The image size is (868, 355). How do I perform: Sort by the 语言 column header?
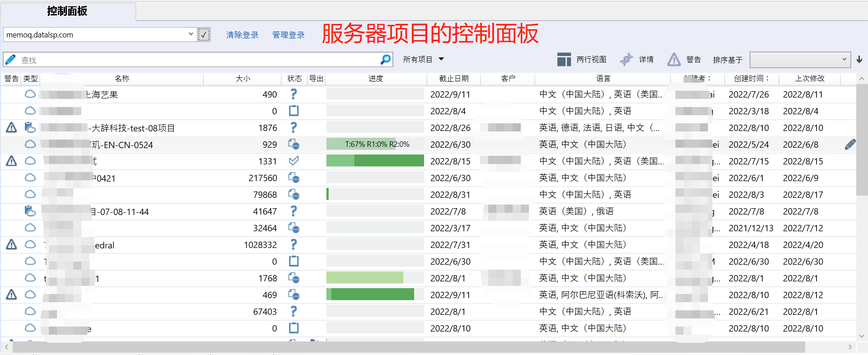pos(603,79)
